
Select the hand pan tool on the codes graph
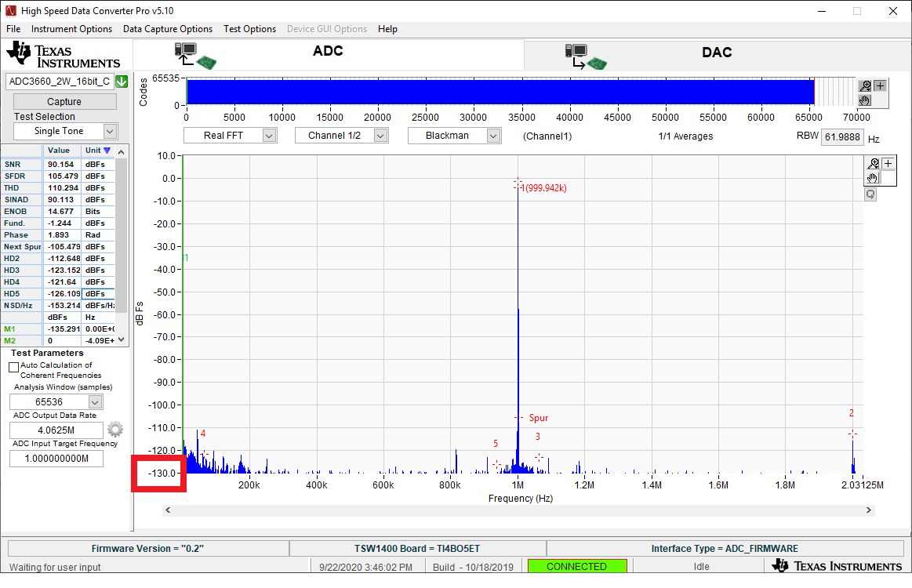pos(865,100)
